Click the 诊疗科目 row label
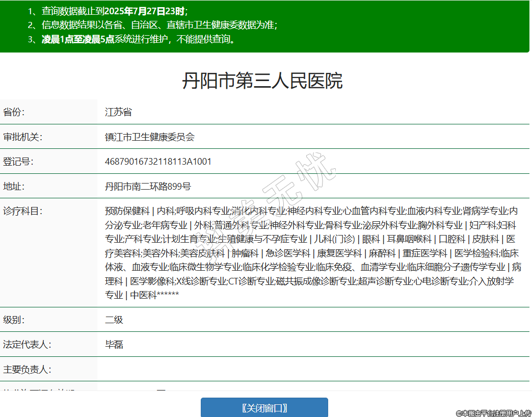 (x=22, y=211)
